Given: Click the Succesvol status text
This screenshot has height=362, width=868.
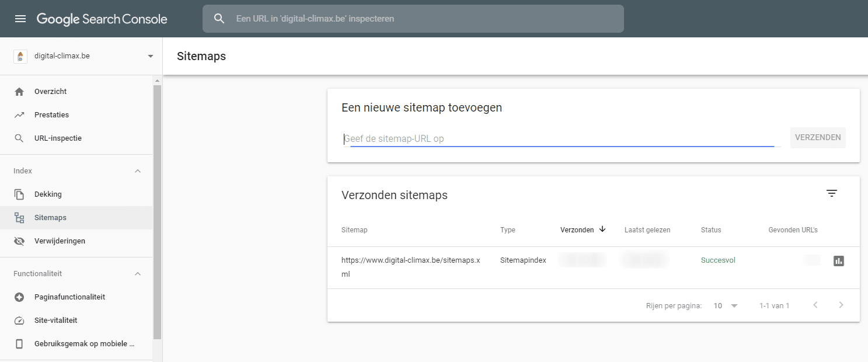Looking at the screenshot, I should 718,260.
